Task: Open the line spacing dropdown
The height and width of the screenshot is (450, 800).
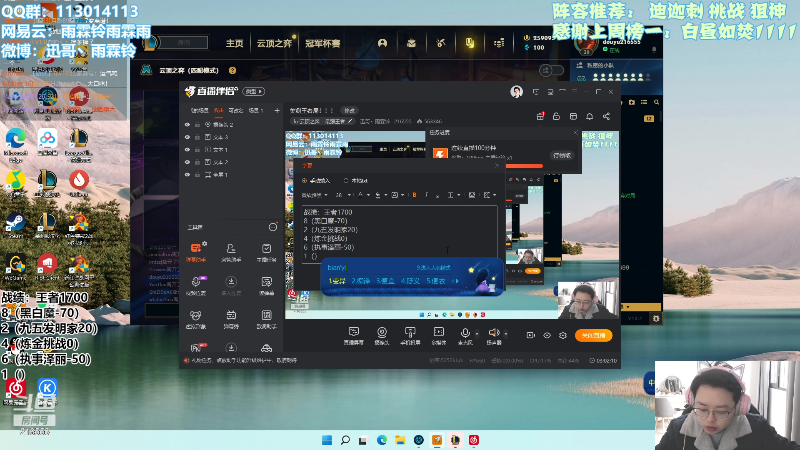Action: click(x=453, y=195)
